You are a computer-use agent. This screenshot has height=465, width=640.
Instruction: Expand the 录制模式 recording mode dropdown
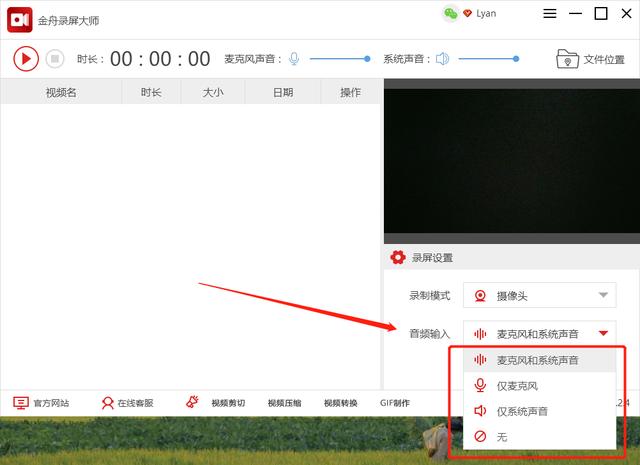click(539, 295)
